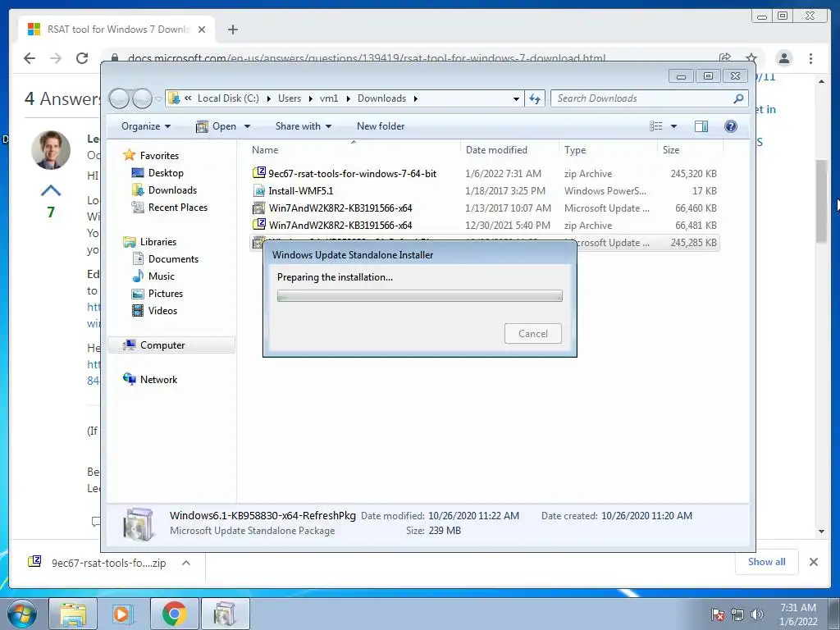Viewport: 840px width, 630px height.
Task: Close the RSAT tool Chrome tab
Action: [202, 30]
